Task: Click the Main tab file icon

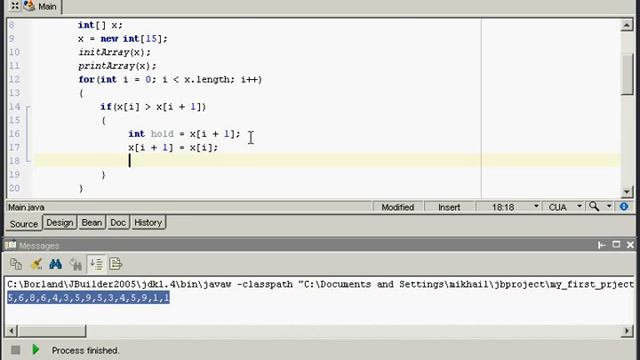Action: (29, 6)
